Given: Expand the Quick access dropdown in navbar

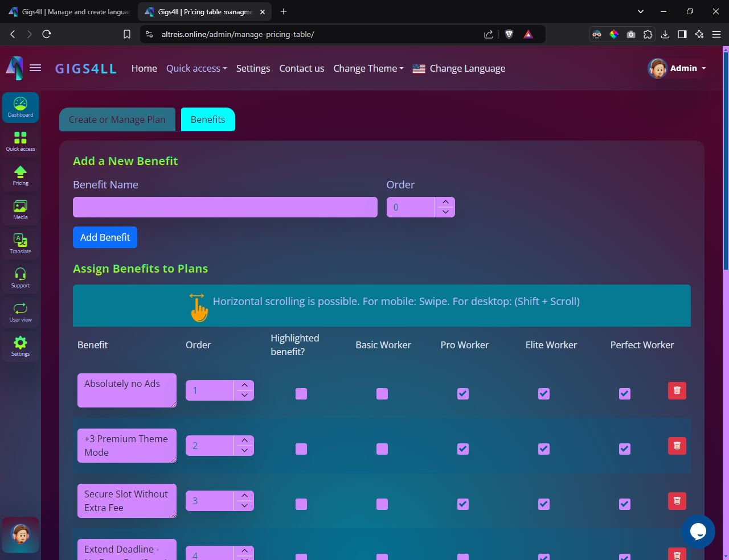Looking at the screenshot, I should [196, 68].
